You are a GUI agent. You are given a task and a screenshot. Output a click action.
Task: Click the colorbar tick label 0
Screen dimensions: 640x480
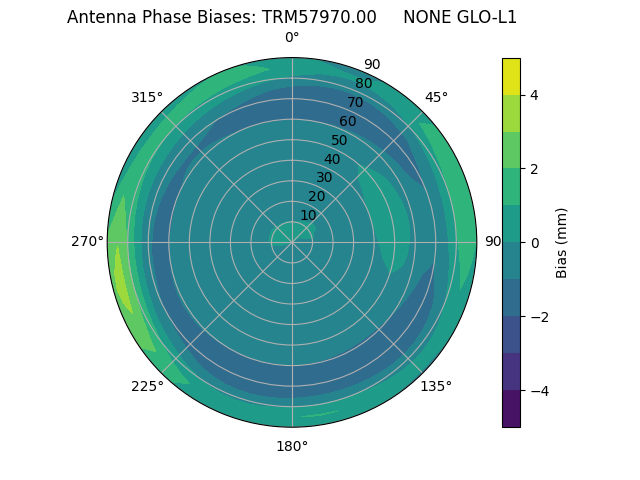tap(535, 243)
